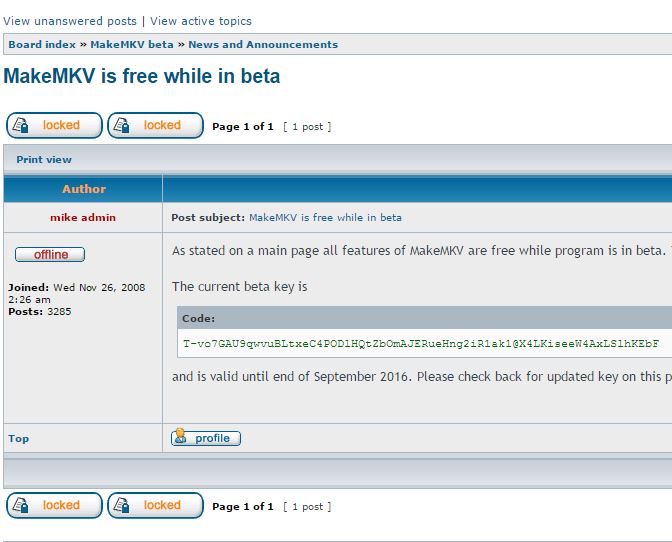
Task: Open mike admin's profile via profile button
Action: point(206,438)
